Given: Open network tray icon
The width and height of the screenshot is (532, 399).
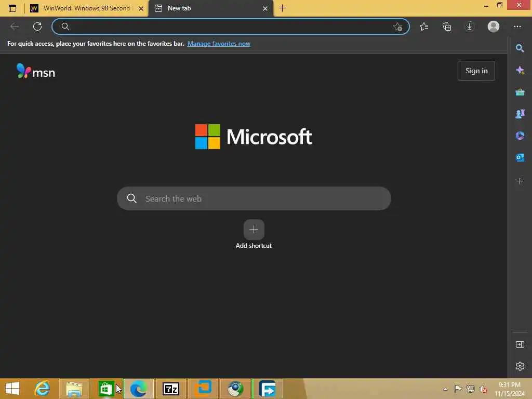Looking at the screenshot, I should (x=470, y=389).
